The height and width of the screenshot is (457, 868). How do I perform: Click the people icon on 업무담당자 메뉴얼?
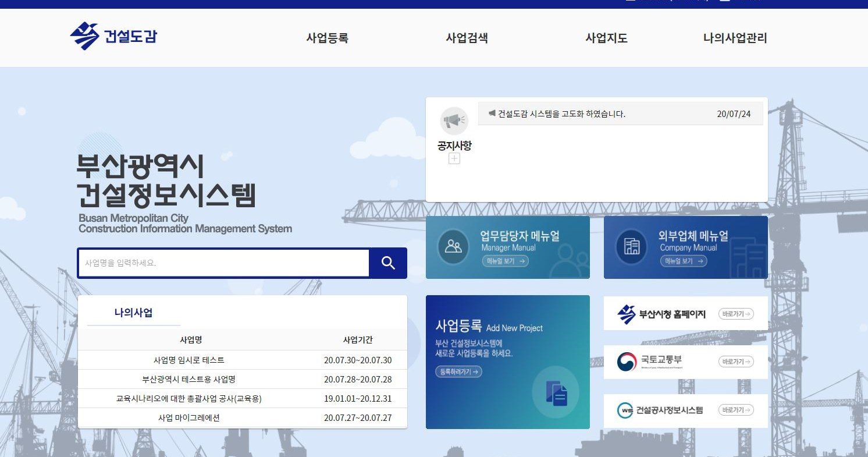(x=453, y=246)
